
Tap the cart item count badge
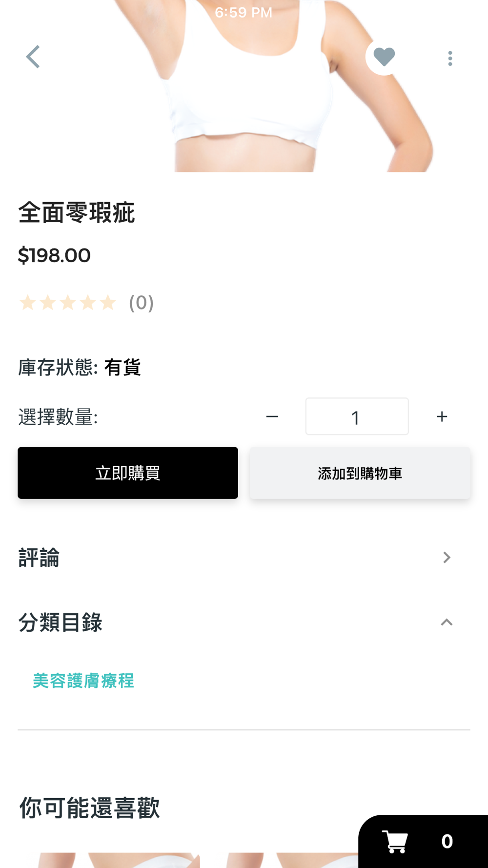click(447, 842)
